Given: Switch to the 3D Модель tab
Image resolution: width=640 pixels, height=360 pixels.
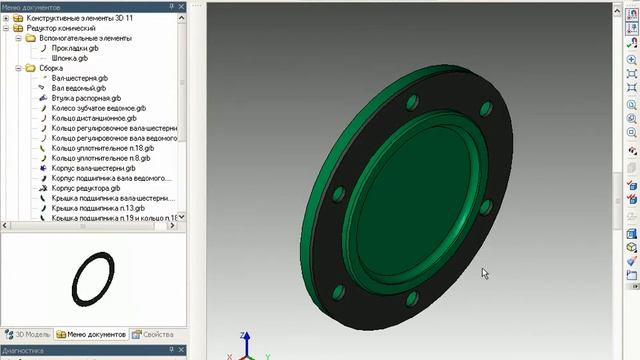Looking at the screenshot, I should click(27, 334).
